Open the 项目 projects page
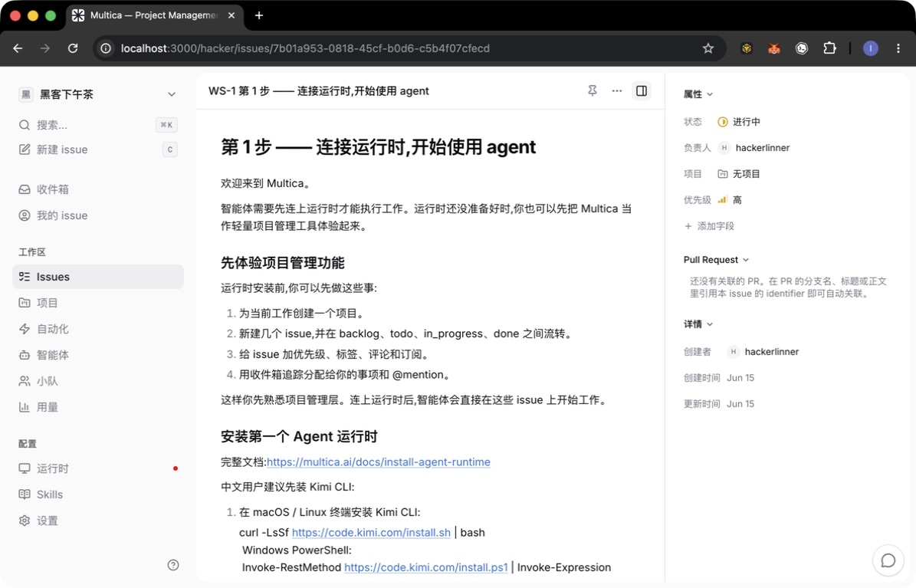 pyautogui.click(x=98, y=303)
